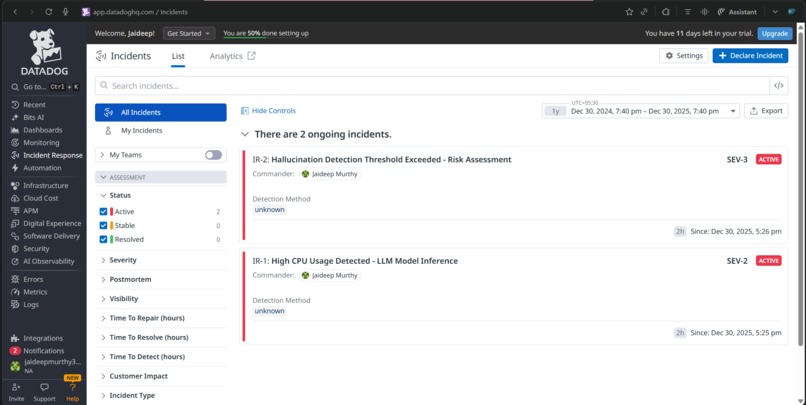The image size is (806, 405).
Task: Click the Invite icon
Action: 16,388
